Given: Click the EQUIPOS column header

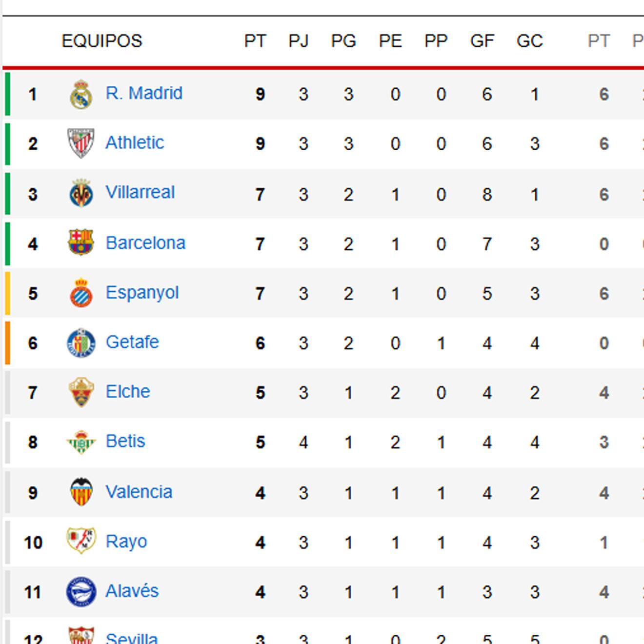Looking at the screenshot, I should 102,41.
